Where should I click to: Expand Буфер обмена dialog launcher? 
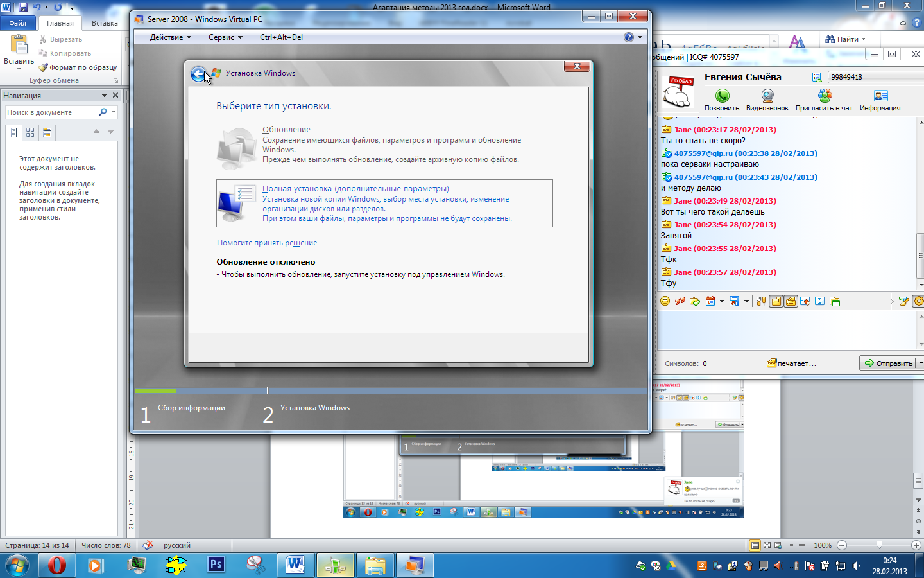tap(116, 81)
